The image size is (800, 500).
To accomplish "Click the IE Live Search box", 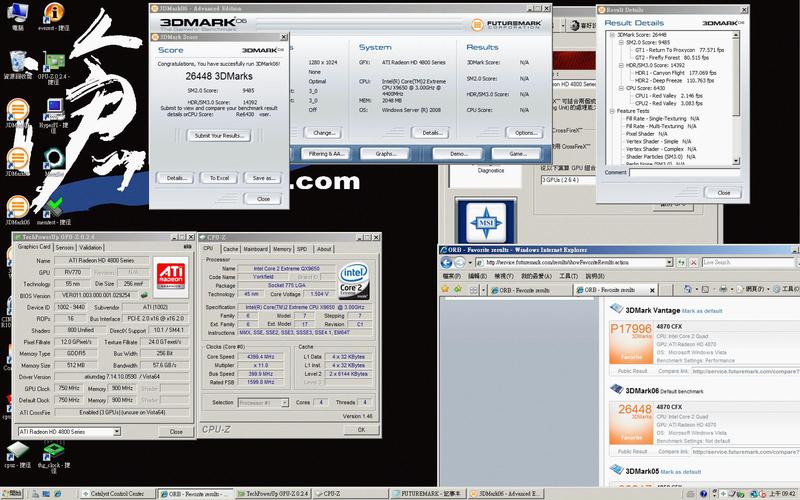I will [x=748, y=262].
